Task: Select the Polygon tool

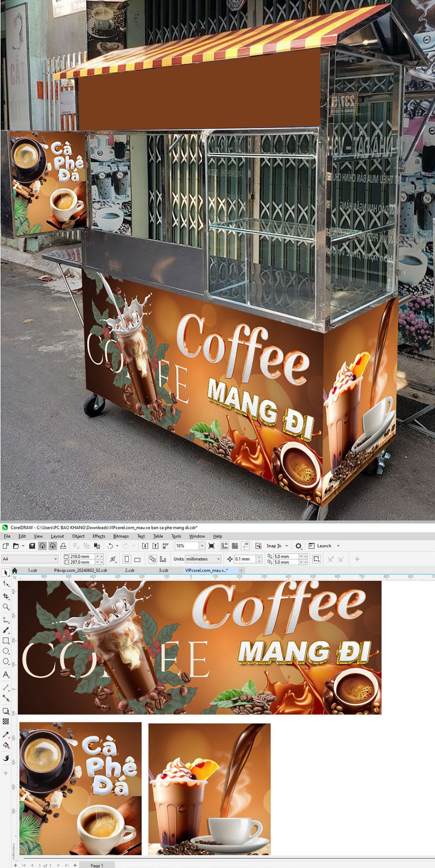Action: point(6,661)
